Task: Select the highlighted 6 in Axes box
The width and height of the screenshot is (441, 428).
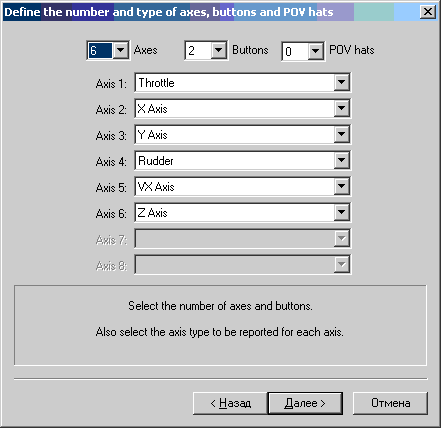Action: click(x=100, y=51)
